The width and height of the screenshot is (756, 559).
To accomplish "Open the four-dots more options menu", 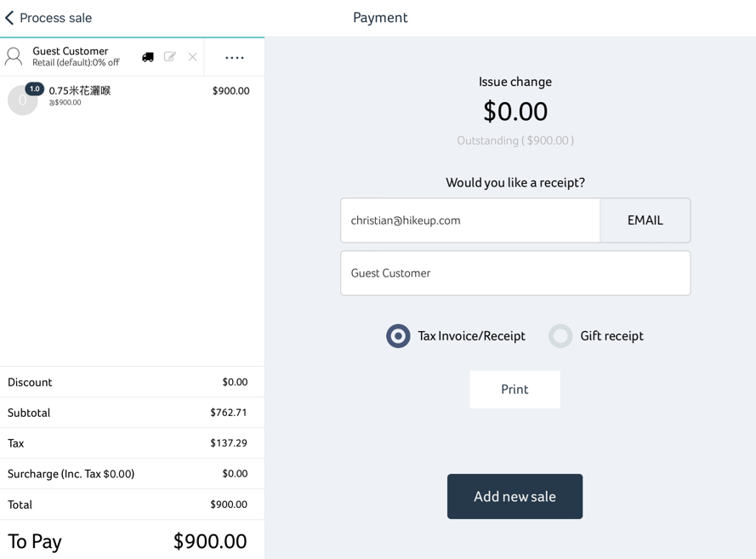I will click(235, 57).
